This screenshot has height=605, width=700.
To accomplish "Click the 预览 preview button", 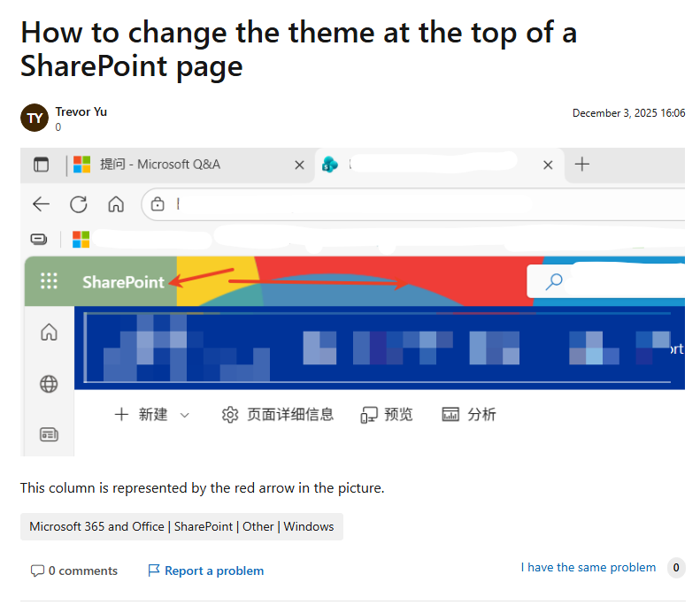I will coord(387,415).
